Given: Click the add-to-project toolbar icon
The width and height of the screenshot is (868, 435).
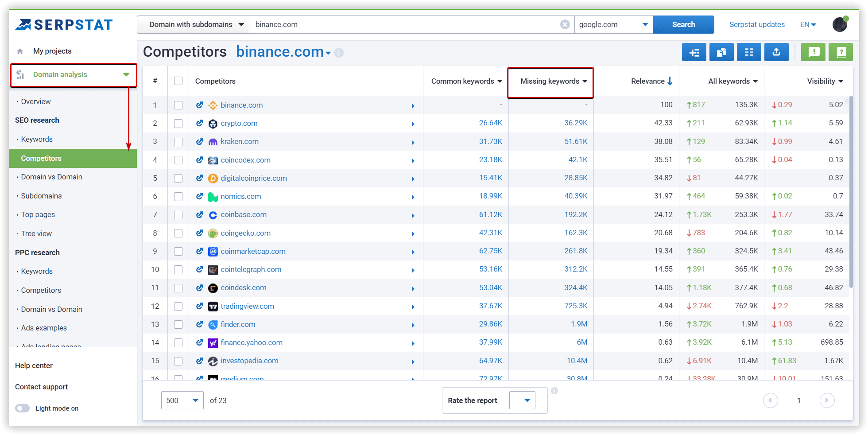Looking at the screenshot, I should [694, 52].
